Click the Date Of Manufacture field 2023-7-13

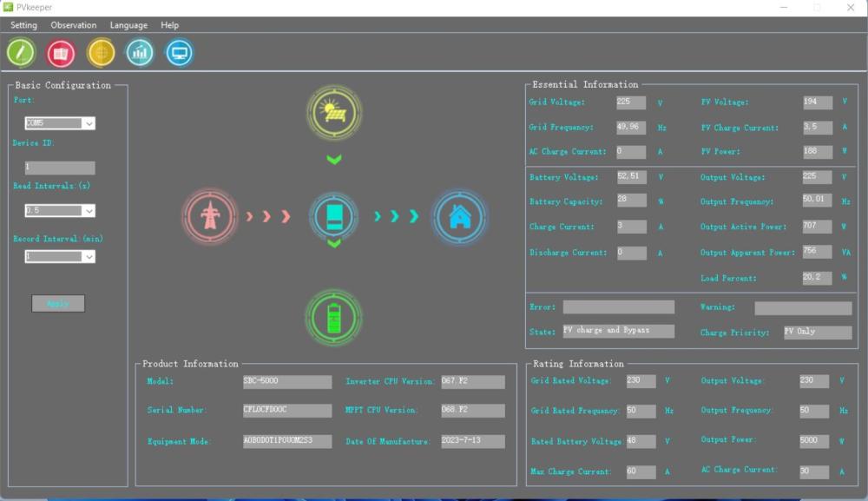pos(473,441)
